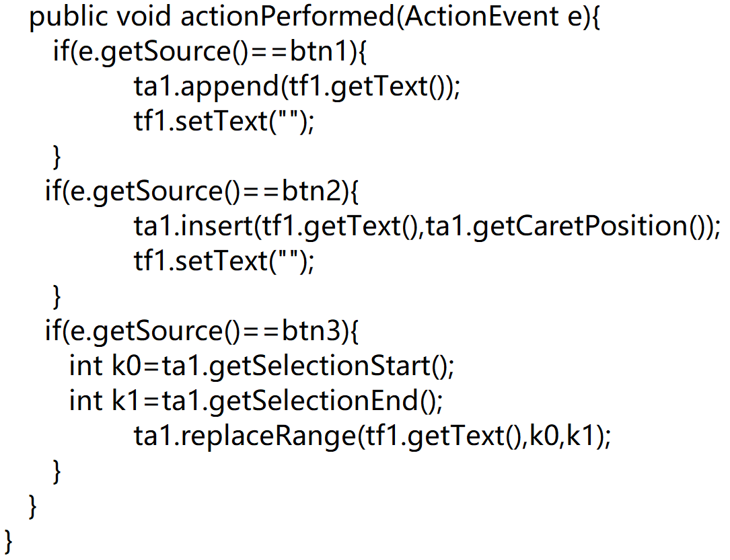Image resolution: width=730 pixels, height=560 pixels.
Task: Click the k0 variable declaration
Action: (124, 367)
